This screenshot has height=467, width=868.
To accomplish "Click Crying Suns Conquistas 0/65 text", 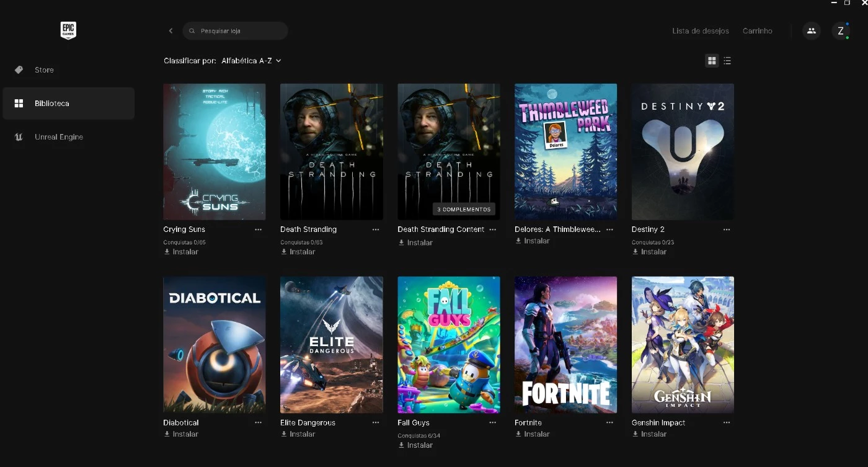I will coord(184,242).
